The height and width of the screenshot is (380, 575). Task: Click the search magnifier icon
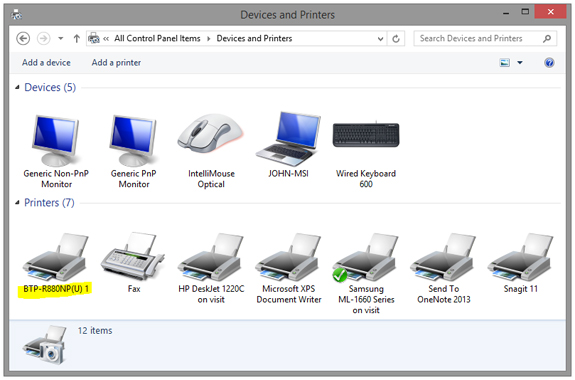pyautogui.click(x=547, y=39)
